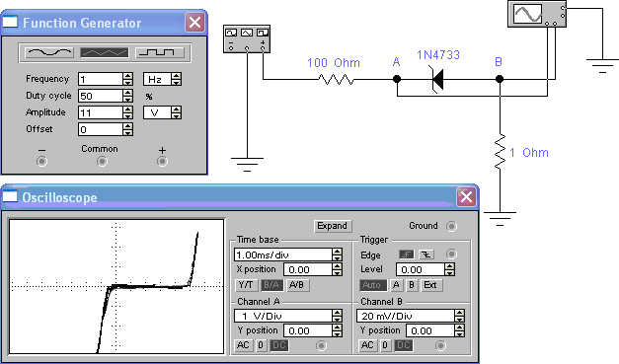Change amplitude unit V spinner
Image resolution: width=619 pixels, height=364 pixels.
[176, 112]
